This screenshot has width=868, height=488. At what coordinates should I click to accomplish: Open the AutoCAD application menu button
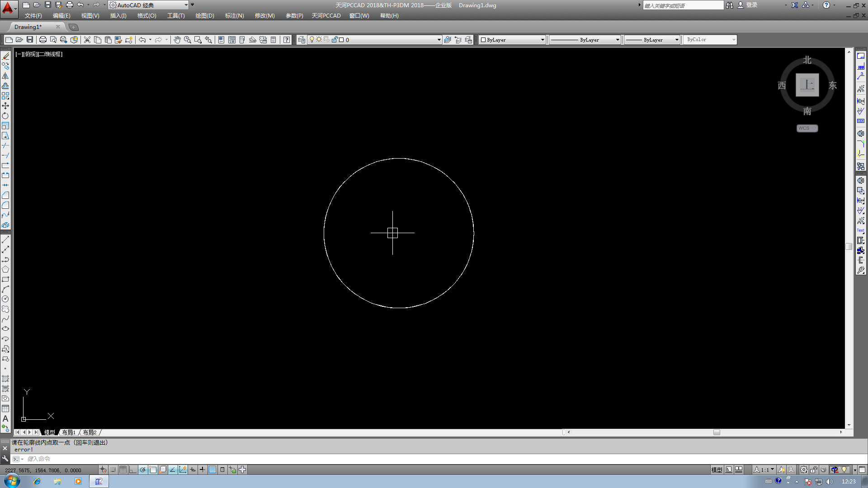coord(8,8)
